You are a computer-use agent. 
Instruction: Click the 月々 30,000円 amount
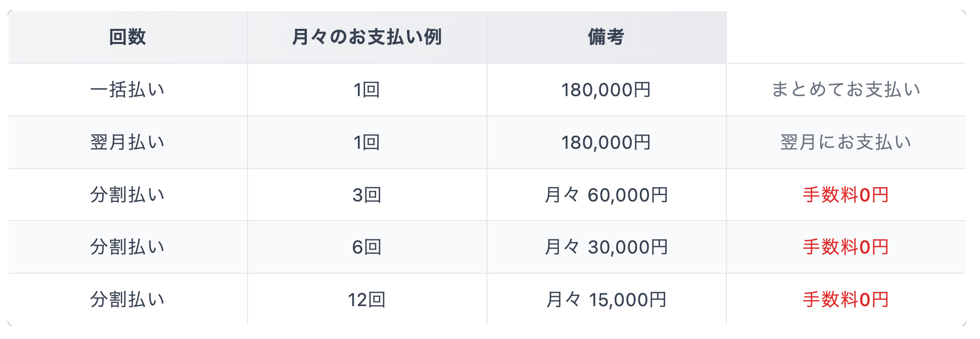pos(606,247)
